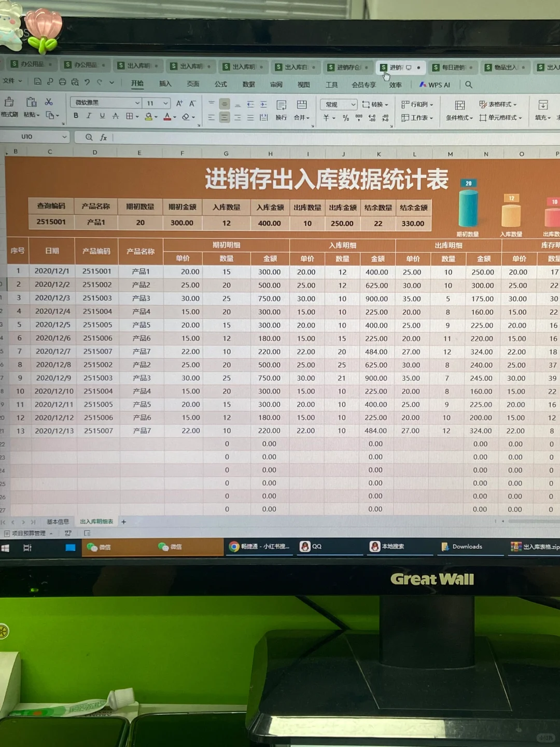This screenshot has height=747, width=560.
Task: Expand the 转换 dropdown
Action: [x=386, y=105]
